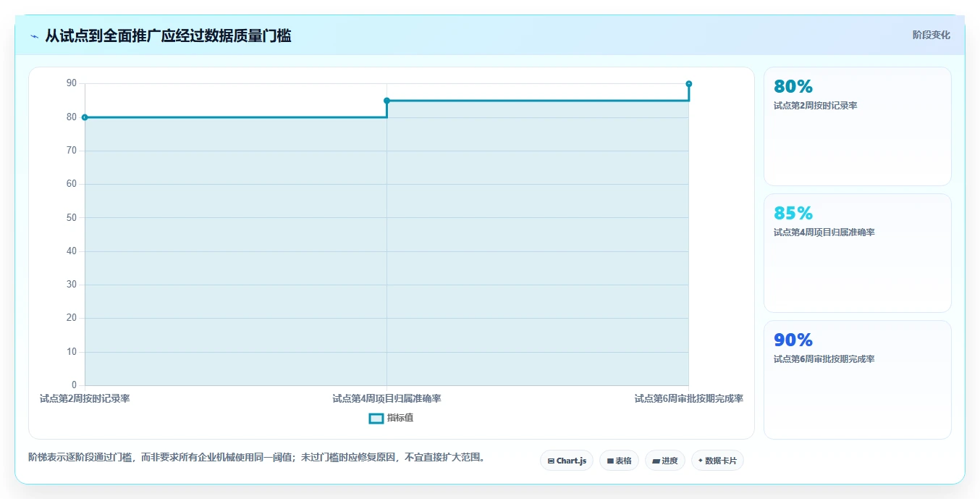
Task: Click the 指标值 legend label
Action: coord(400,418)
